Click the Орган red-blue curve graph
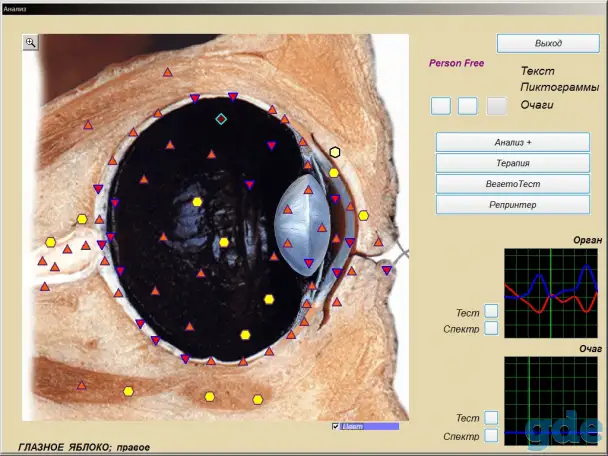Viewport: 608px width, 456px height. tap(551, 293)
